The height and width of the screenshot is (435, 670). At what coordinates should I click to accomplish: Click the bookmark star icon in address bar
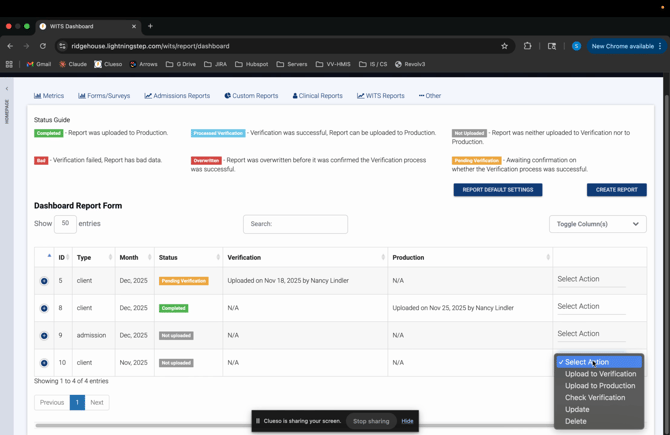(x=505, y=46)
